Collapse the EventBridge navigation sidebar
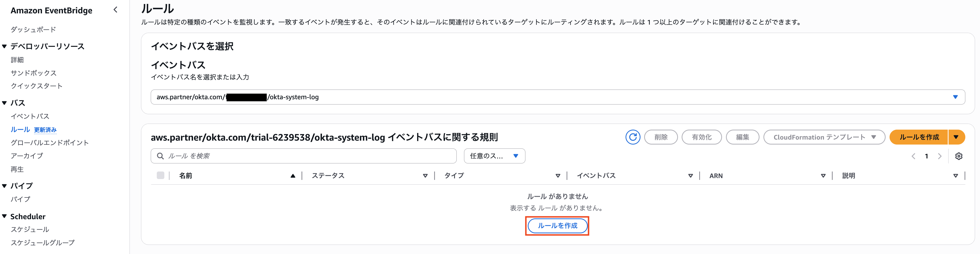The image size is (980, 254). (115, 10)
